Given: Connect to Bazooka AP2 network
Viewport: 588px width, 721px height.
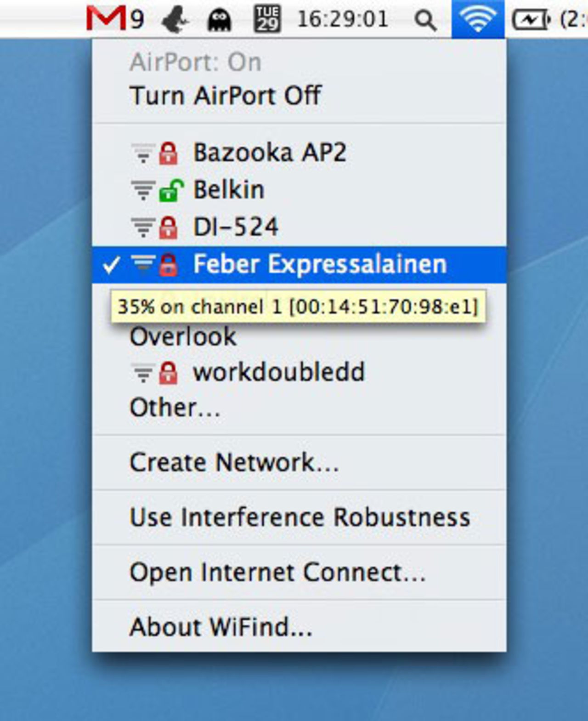Looking at the screenshot, I should (269, 153).
